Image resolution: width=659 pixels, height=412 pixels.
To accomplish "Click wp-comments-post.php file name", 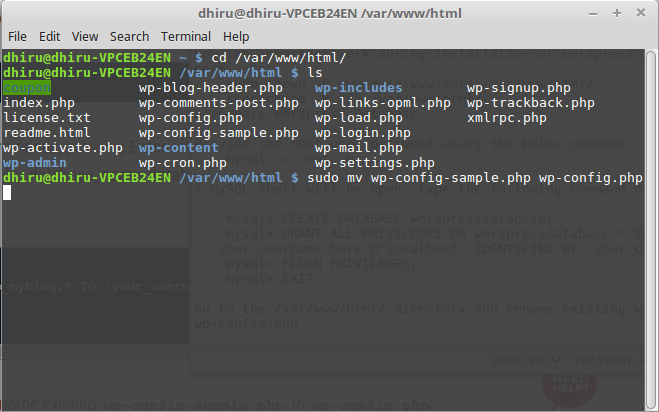I will click(x=219, y=103).
